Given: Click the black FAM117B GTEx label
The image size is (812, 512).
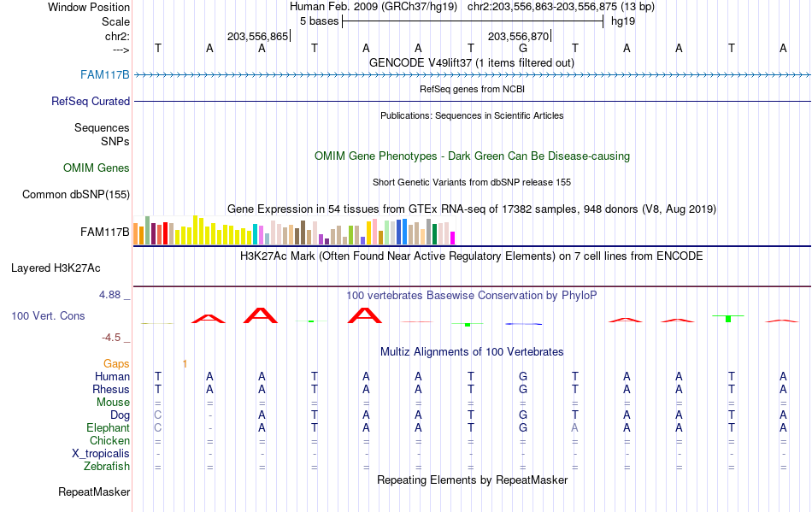Looking at the screenshot, I should (x=104, y=232).
